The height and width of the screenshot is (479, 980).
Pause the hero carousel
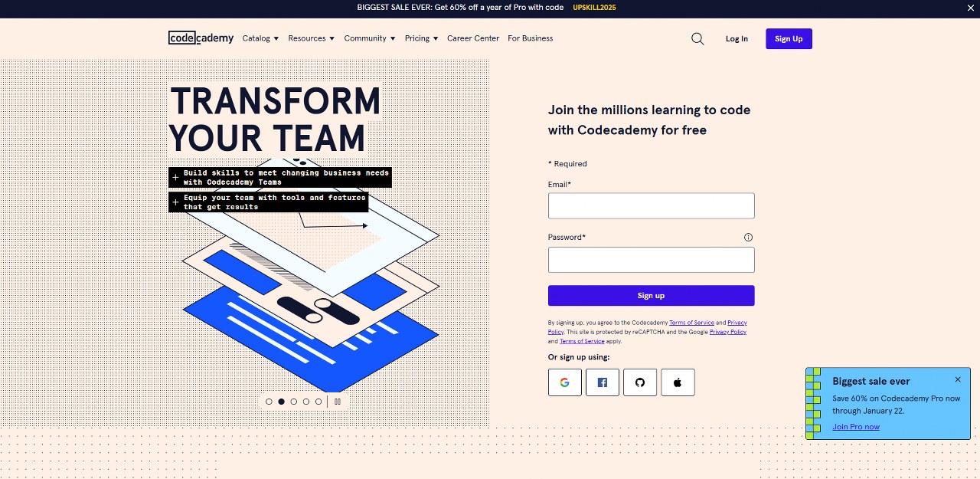[338, 401]
